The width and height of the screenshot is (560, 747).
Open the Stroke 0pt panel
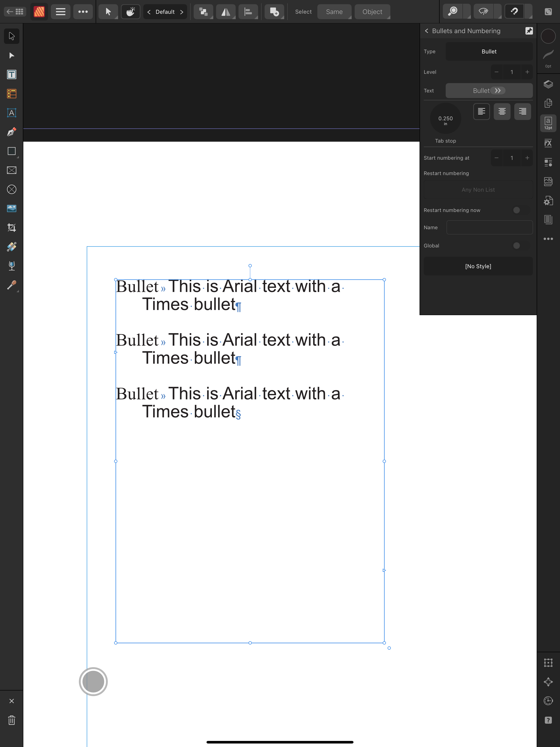click(x=548, y=58)
